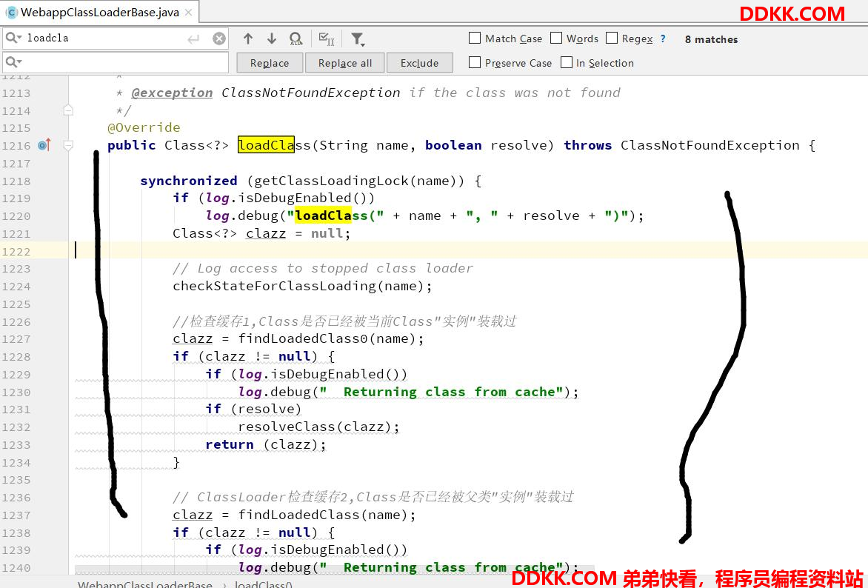The width and height of the screenshot is (868, 588).
Task: Click the highlighted loadCla in debug string
Action: pos(324,216)
